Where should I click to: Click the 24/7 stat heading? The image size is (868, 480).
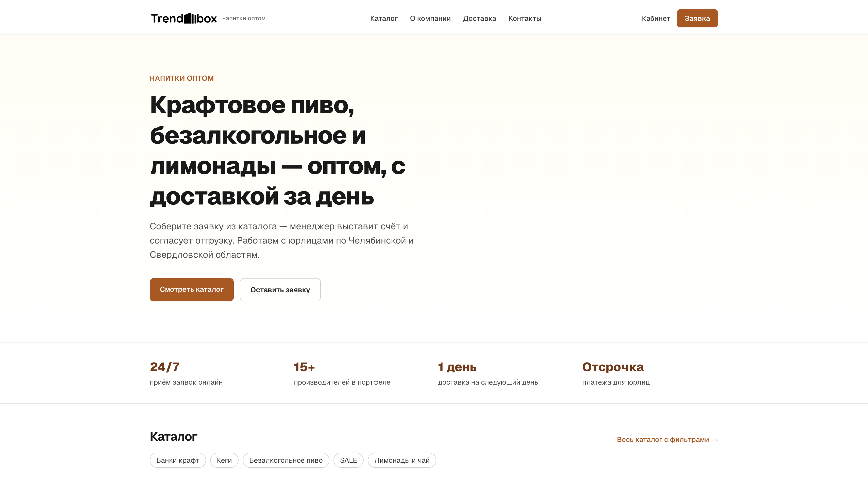164,367
